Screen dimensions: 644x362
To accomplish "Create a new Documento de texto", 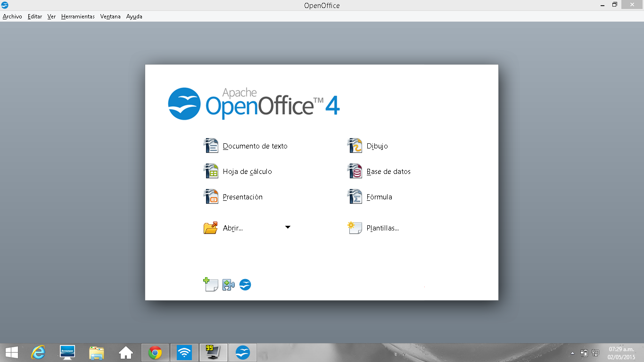I will pos(255,146).
